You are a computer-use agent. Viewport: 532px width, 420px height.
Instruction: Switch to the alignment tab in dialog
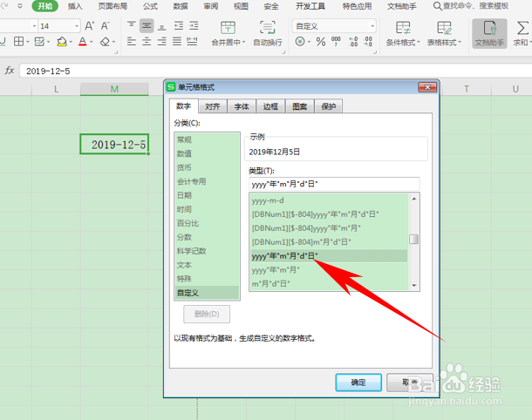tap(213, 106)
